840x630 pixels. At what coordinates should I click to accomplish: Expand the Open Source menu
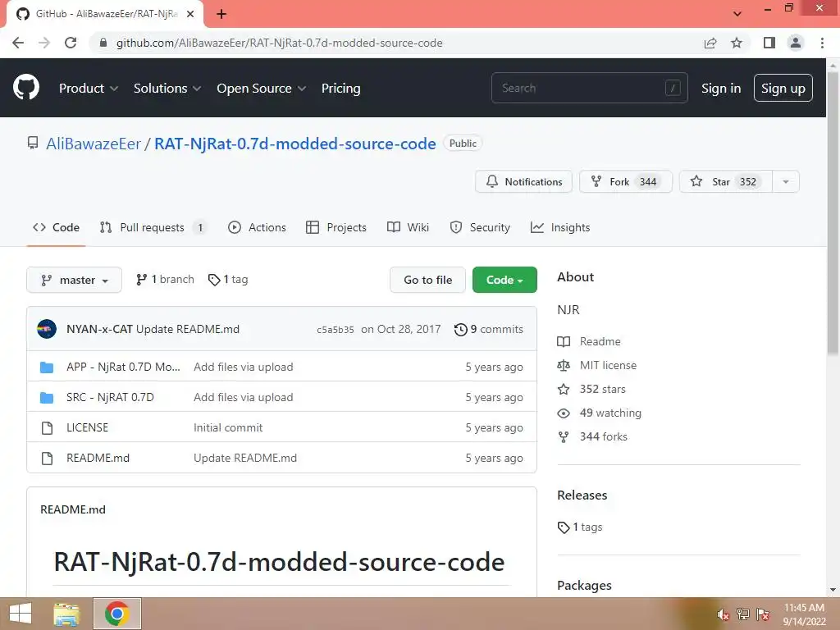[x=262, y=88]
